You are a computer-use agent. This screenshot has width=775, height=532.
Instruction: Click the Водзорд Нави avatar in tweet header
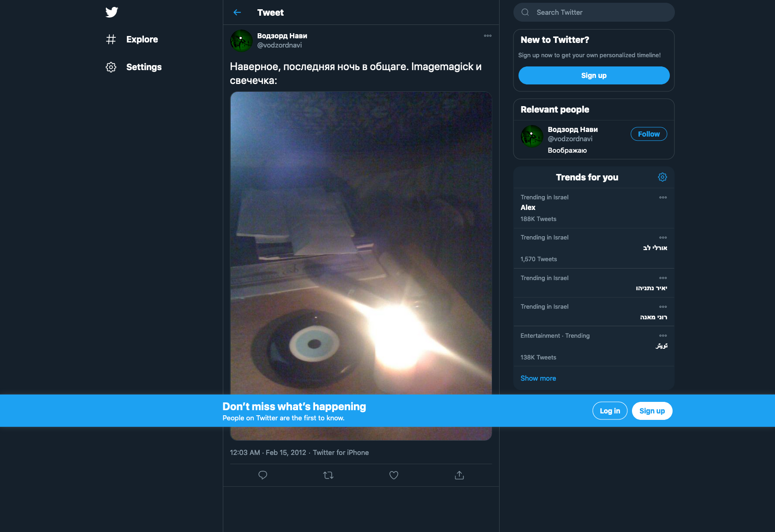coord(241,41)
